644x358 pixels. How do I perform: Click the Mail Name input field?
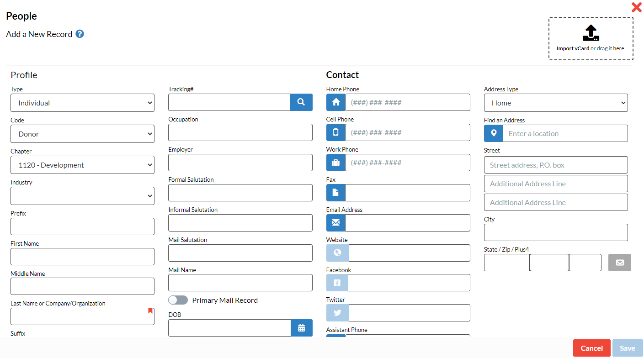[240, 283]
